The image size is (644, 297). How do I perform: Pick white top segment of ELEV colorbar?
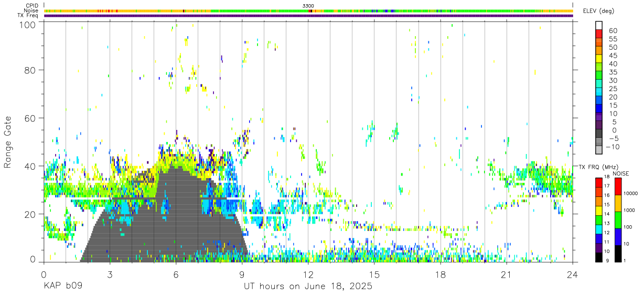tap(599, 26)
